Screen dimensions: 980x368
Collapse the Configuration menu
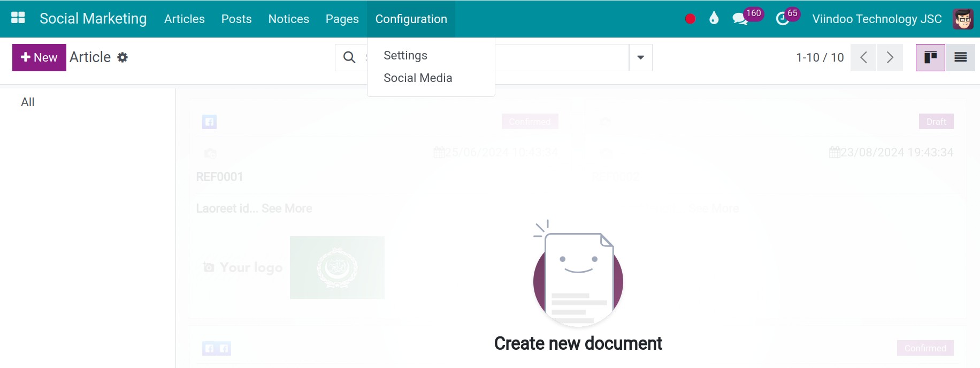click(x=411, y=19)
